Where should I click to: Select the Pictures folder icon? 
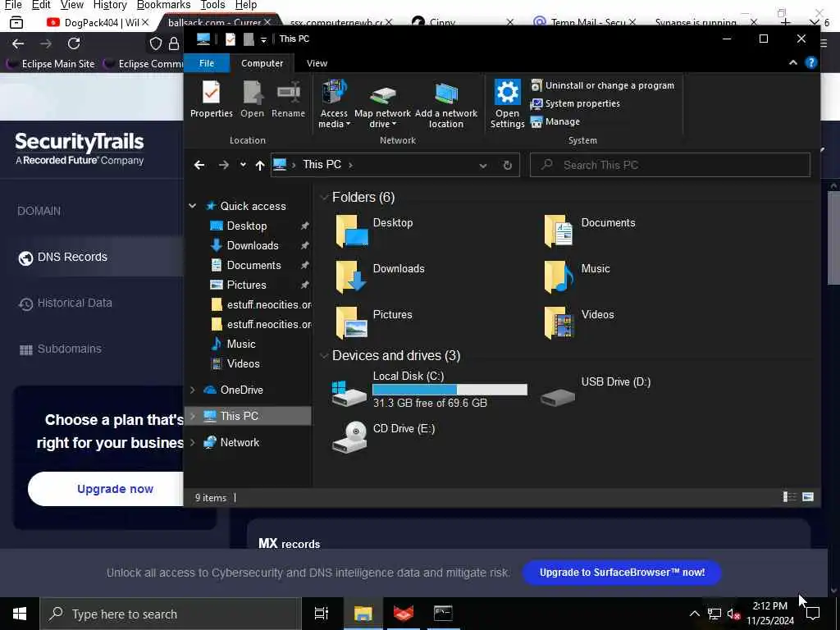(351, 322)
